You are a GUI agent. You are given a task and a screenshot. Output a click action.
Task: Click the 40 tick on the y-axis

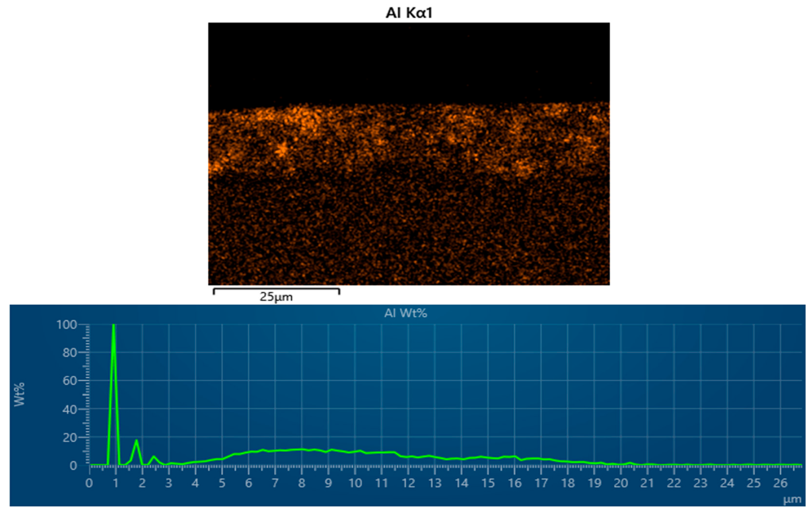tap(70, 409)
